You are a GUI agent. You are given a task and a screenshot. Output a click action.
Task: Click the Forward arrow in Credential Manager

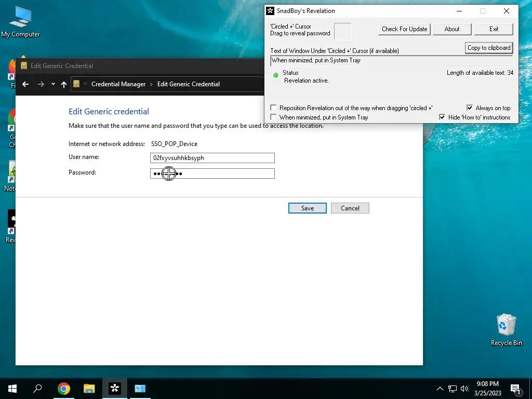[x=41, y=84]
